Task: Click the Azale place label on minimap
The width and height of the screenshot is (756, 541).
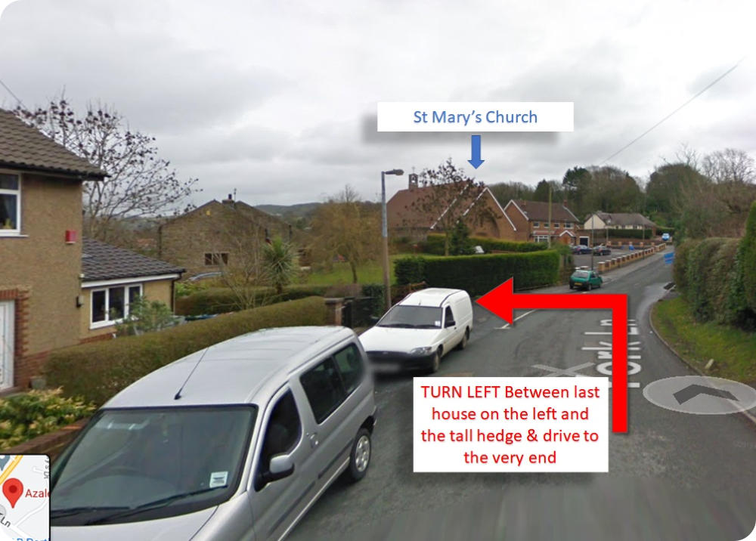Action: [x=36, y=493]
